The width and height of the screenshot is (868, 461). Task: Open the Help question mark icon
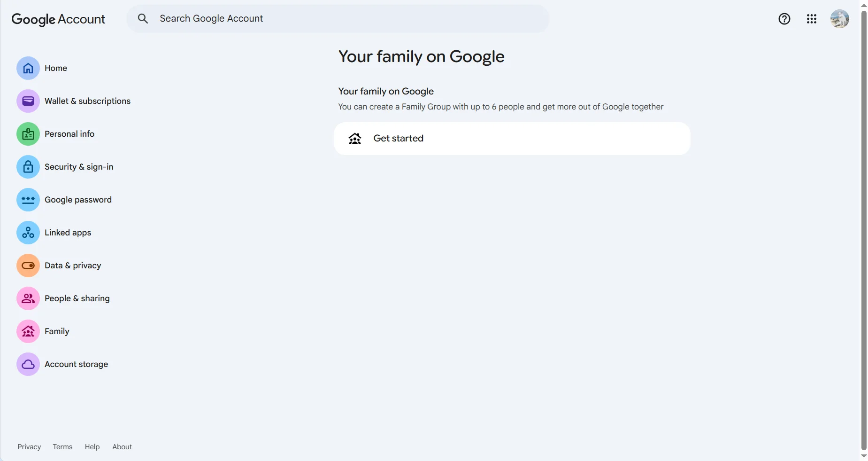(784, 19)
